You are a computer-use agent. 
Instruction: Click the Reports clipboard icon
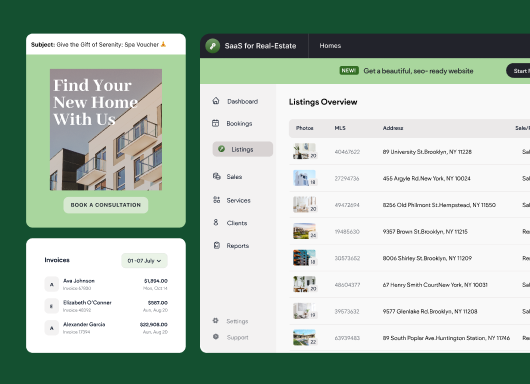(217, 245)
